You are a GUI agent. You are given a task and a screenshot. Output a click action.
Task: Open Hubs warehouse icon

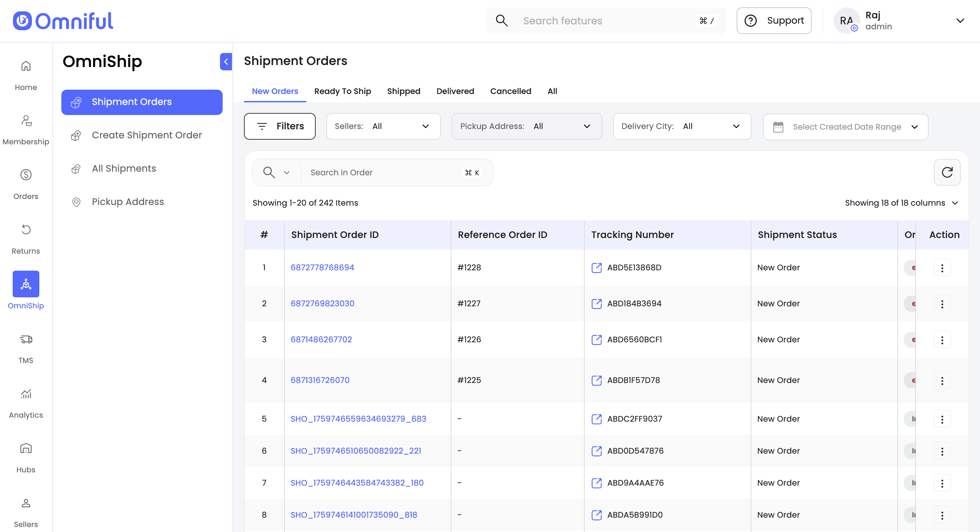(x=26, y=448)
